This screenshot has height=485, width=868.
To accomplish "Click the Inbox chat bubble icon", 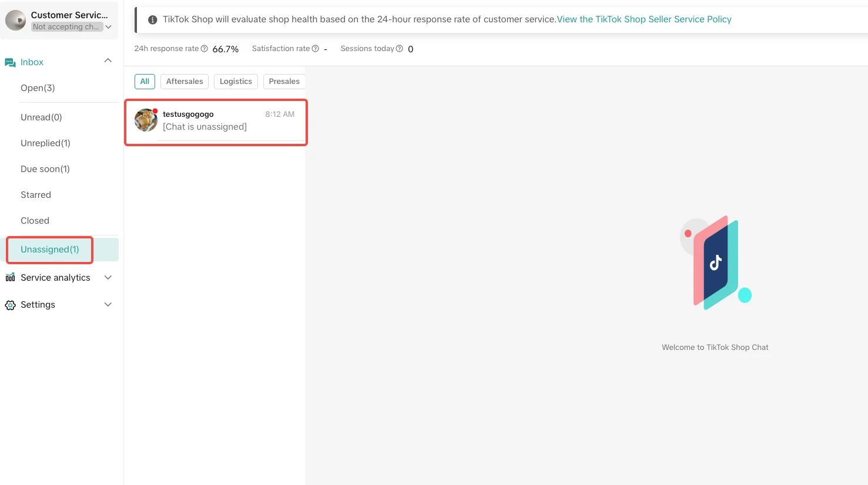I will (x=10, y=62).
